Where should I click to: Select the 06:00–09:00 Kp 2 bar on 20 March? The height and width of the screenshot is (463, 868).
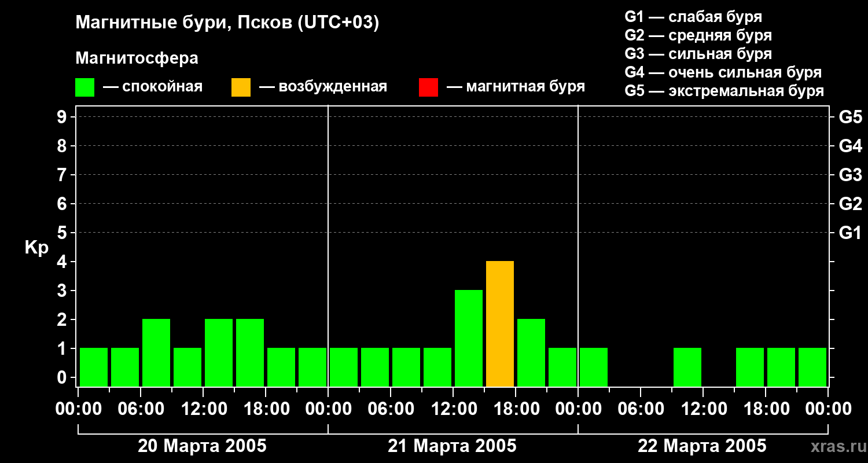click(156, 353)
